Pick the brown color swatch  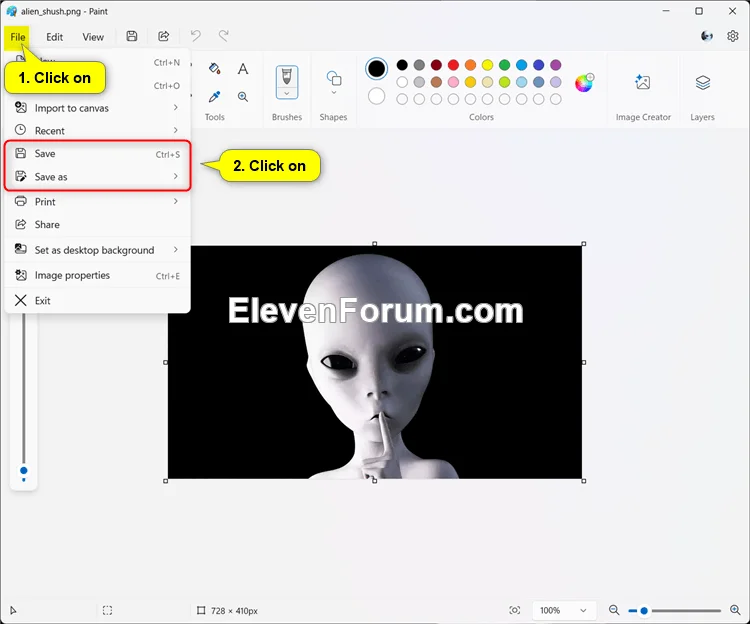tap(436, 82)
